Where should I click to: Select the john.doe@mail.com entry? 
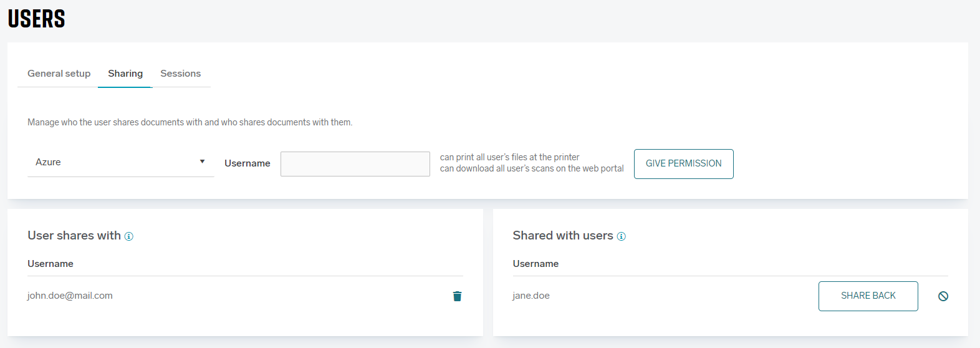70,296
